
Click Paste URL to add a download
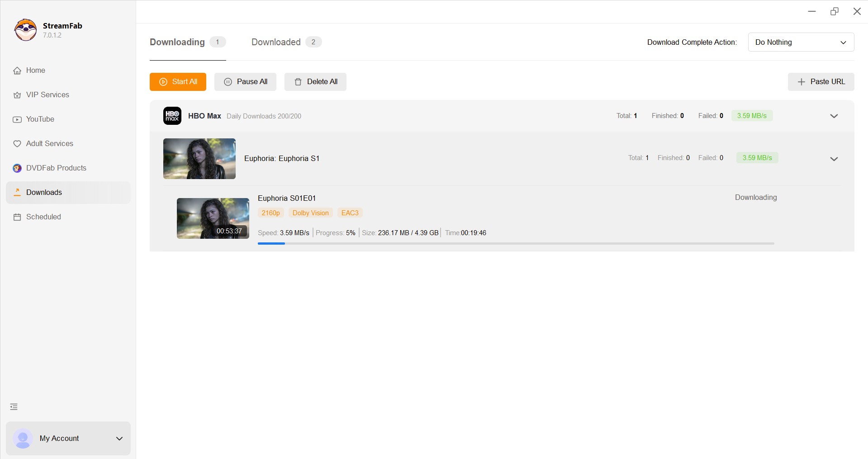821,82
